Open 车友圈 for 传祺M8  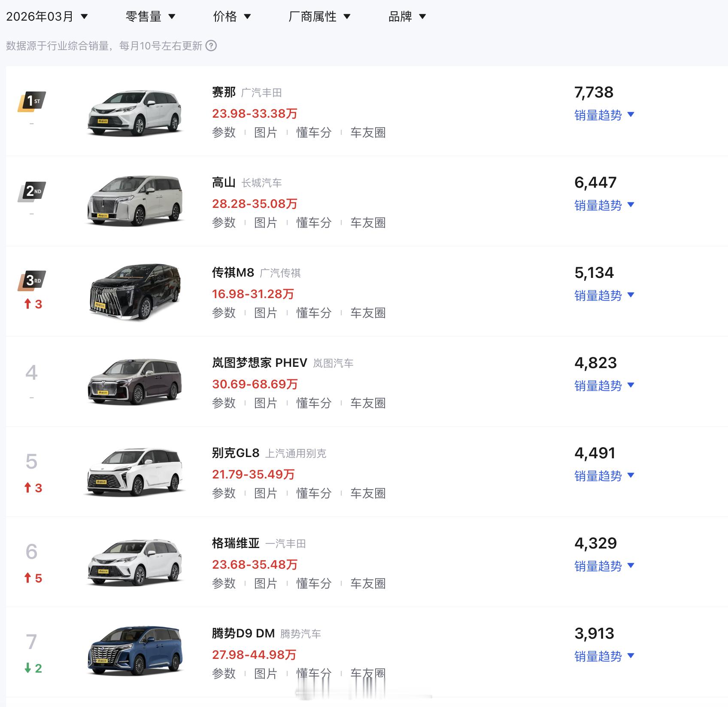tap(368, 313)
